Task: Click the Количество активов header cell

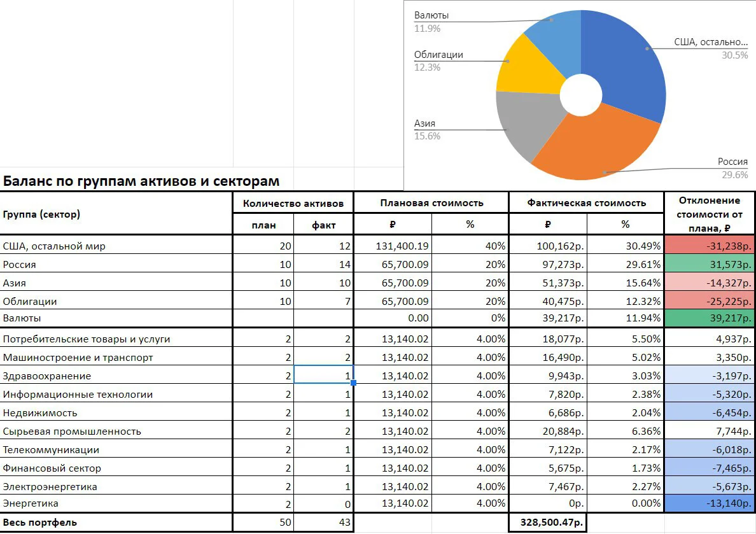Action: 293,203
